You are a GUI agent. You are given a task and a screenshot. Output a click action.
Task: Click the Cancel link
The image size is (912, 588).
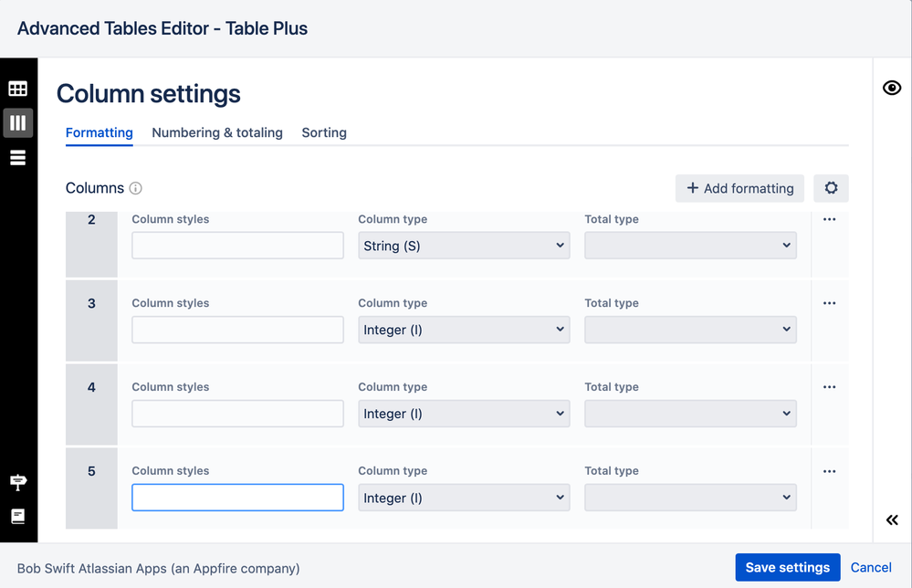coord(871,567)
